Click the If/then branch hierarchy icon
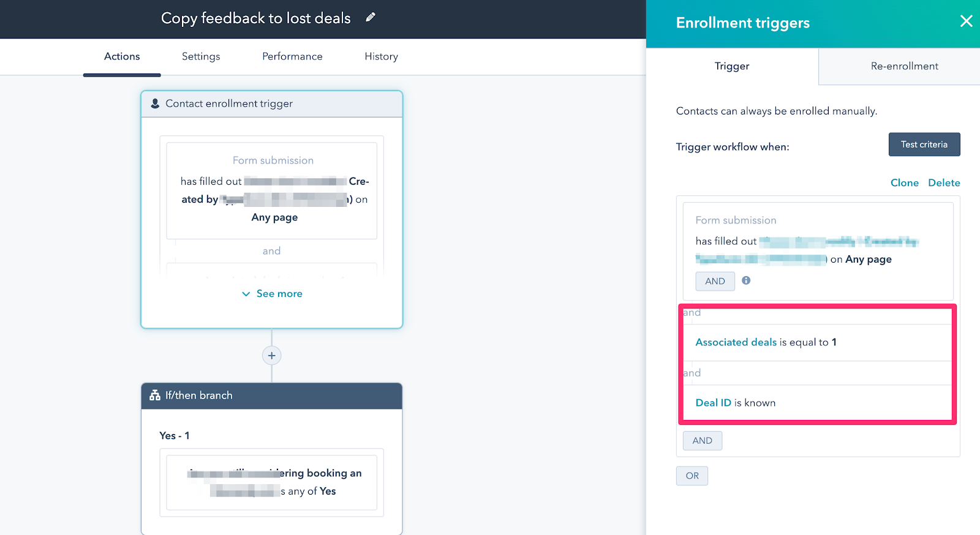The width and height of the screenshot is (980, 535). [155, 395]
